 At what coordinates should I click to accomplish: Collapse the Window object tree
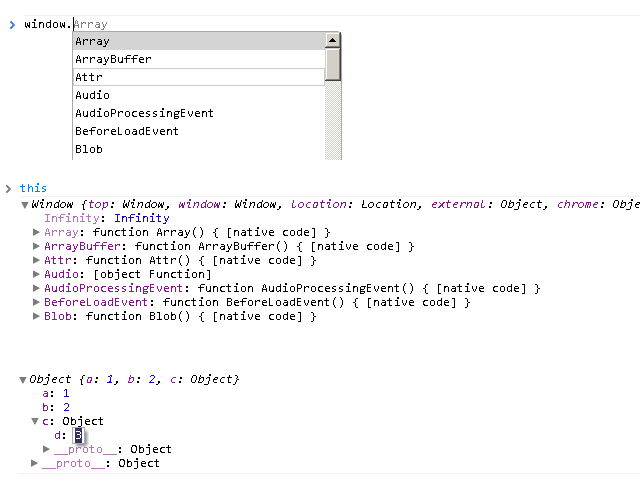tap(25, 205)
